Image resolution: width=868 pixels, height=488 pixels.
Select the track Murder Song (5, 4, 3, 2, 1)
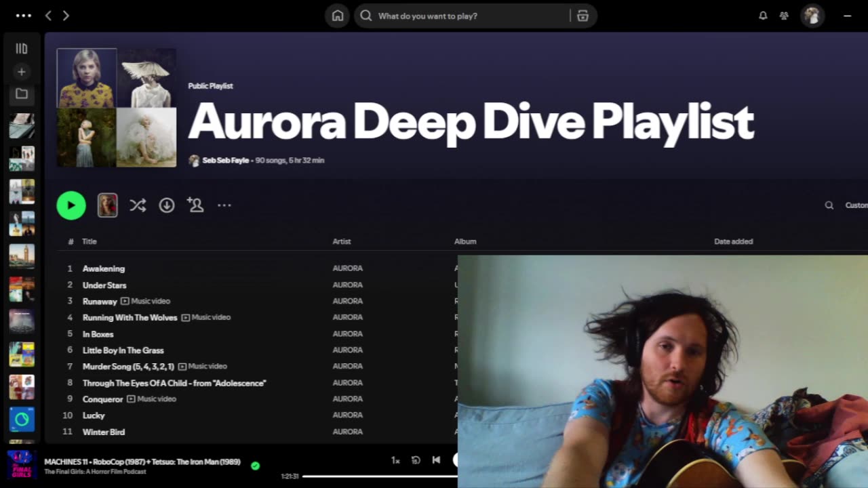(x=128, y=367)
